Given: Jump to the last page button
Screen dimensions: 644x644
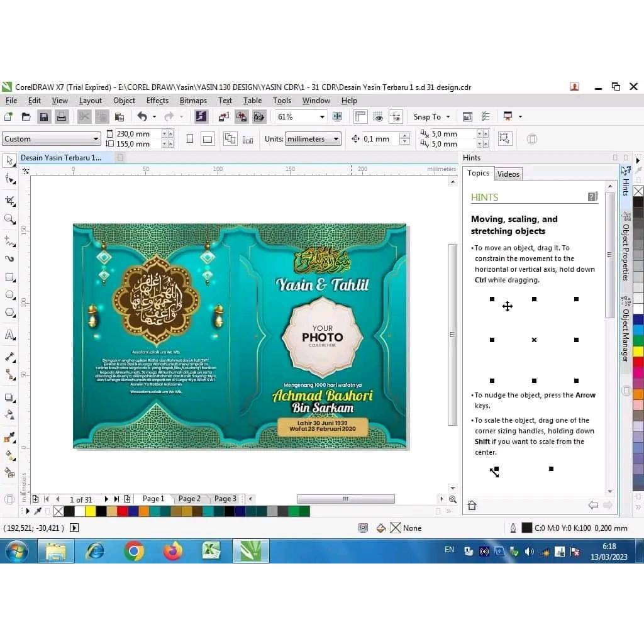Looking at the screenshot, I should pyautogui.click(x=116, y=499).
